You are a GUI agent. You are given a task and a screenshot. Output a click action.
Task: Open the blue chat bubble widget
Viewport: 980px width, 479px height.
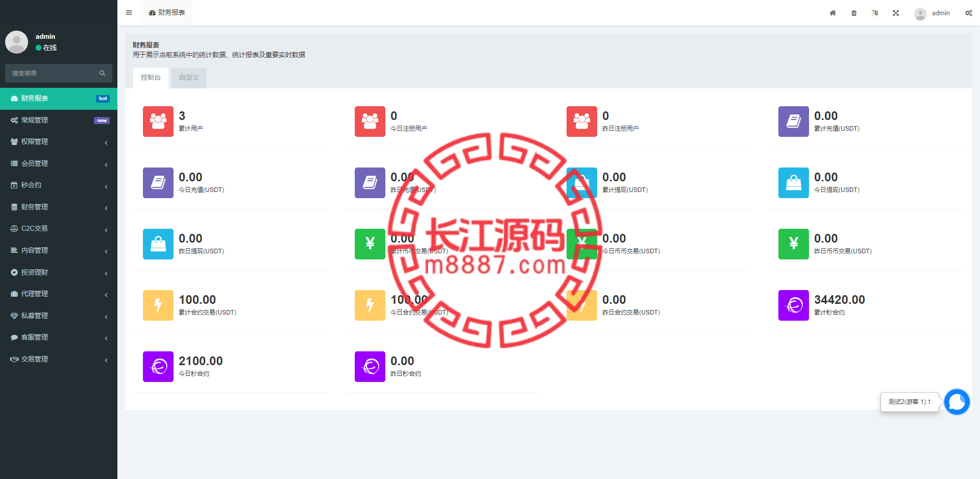pyautogui.click(x=957, y=402)
